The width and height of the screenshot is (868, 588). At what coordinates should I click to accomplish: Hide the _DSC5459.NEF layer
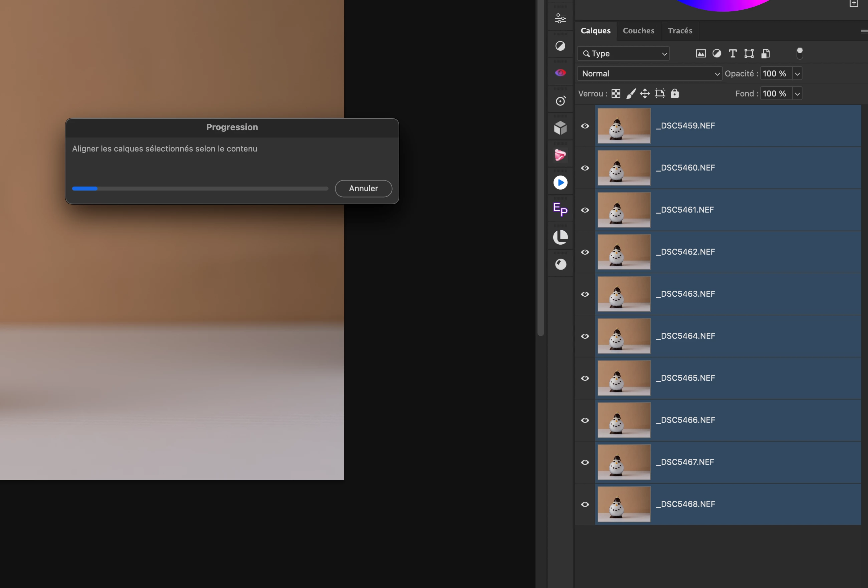pos(585,126)
